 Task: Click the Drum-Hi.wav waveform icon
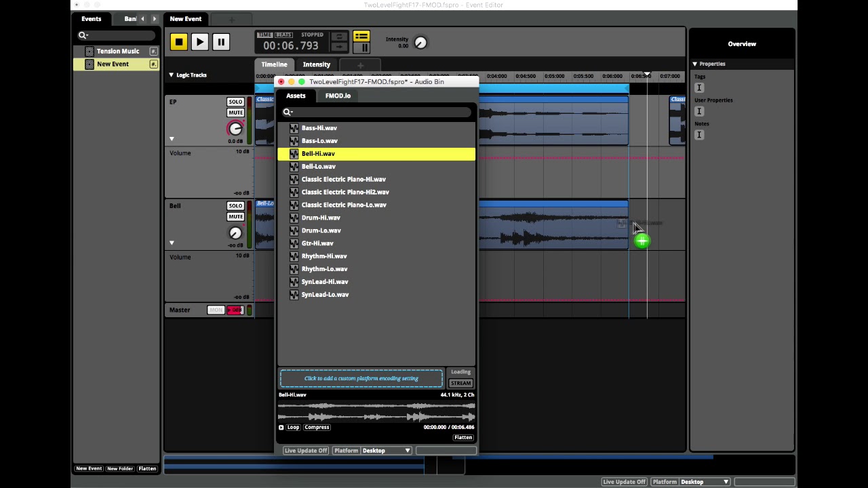coord(294,218)
